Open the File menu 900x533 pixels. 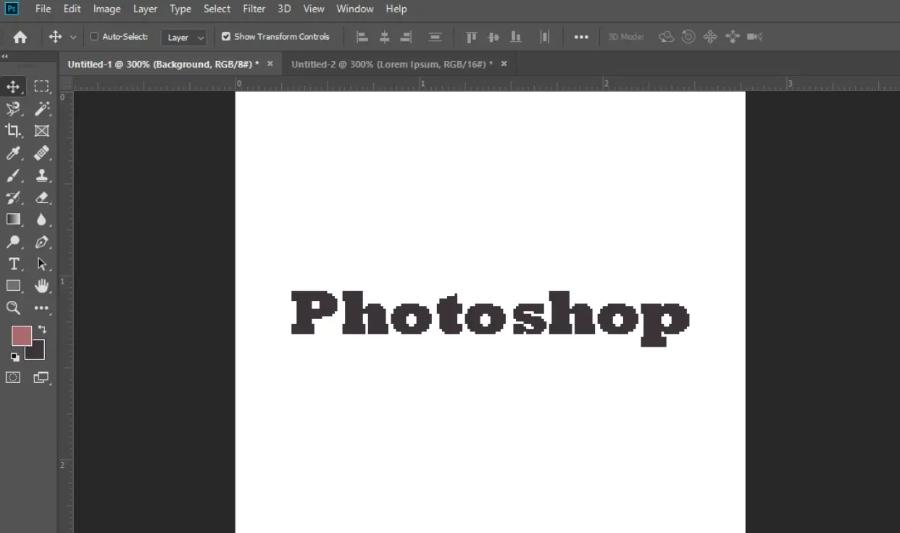click(x=43, y=9)
